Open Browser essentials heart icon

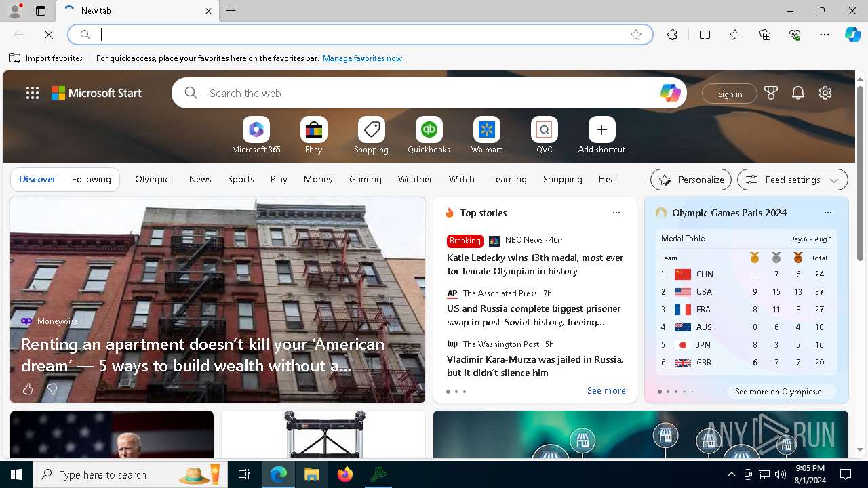tap(795, 35)
